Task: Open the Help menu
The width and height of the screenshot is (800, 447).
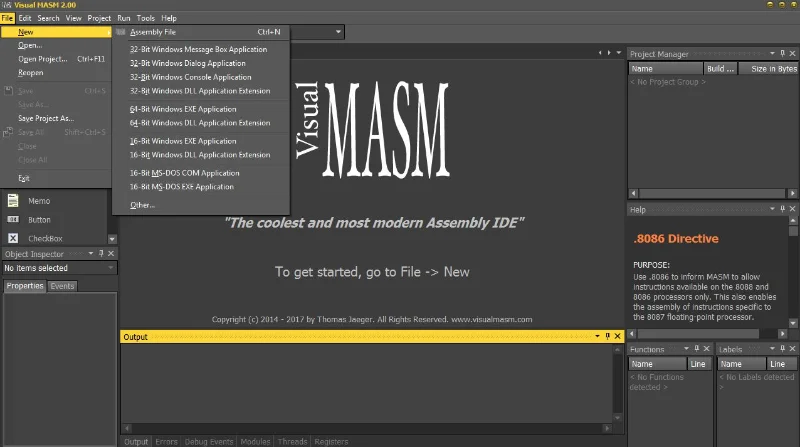Action: pyautogui.click(x=169, y=18)
